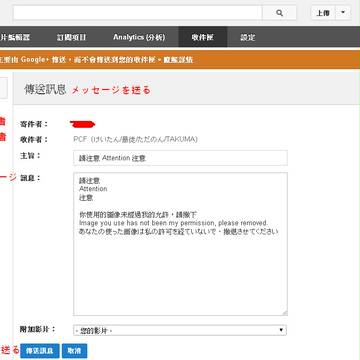Click the 附加影片 label
This screenshot has width=360, height=360.
38,330
